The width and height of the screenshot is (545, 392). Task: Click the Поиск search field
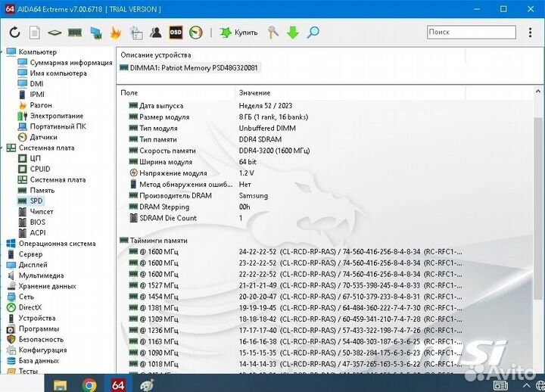coord(470,33)
